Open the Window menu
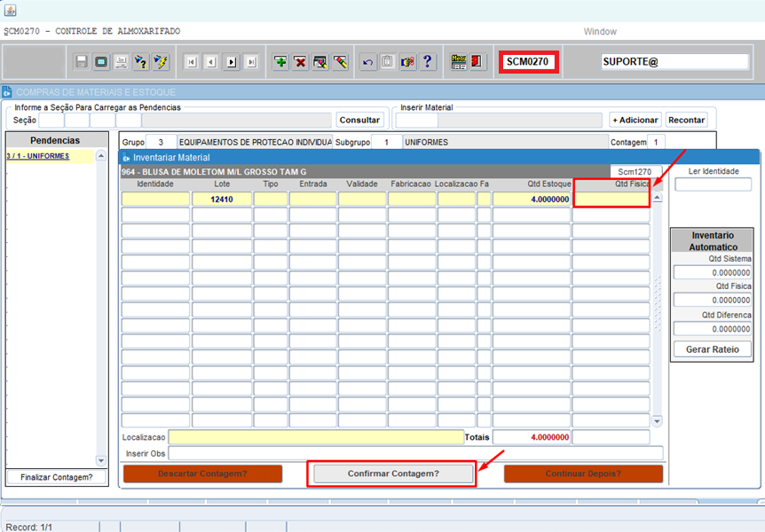Image resolution: width=765 pixels, height=532 pixels. click(x=600, y=31)
